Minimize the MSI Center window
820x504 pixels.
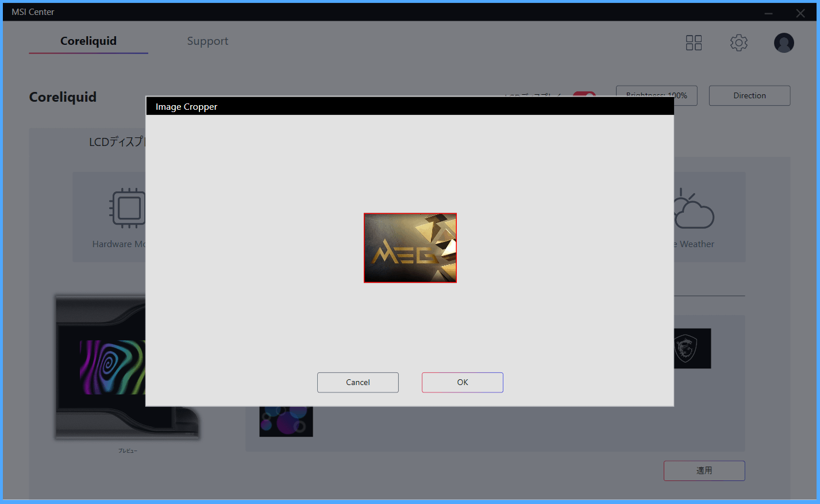pyautogui.click(x=768, y=13)
